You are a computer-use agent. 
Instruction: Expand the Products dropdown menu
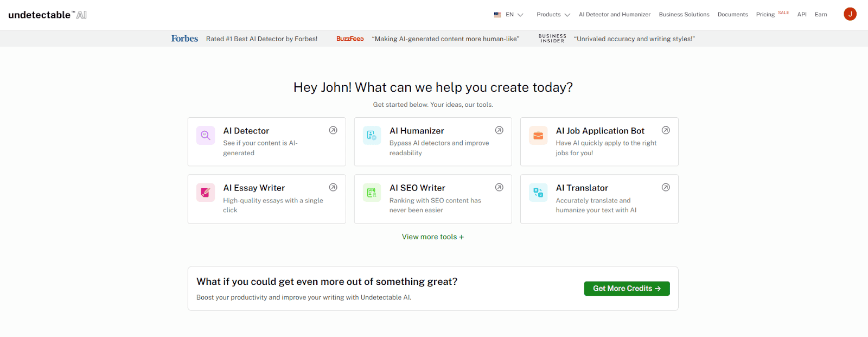[553, 15]
